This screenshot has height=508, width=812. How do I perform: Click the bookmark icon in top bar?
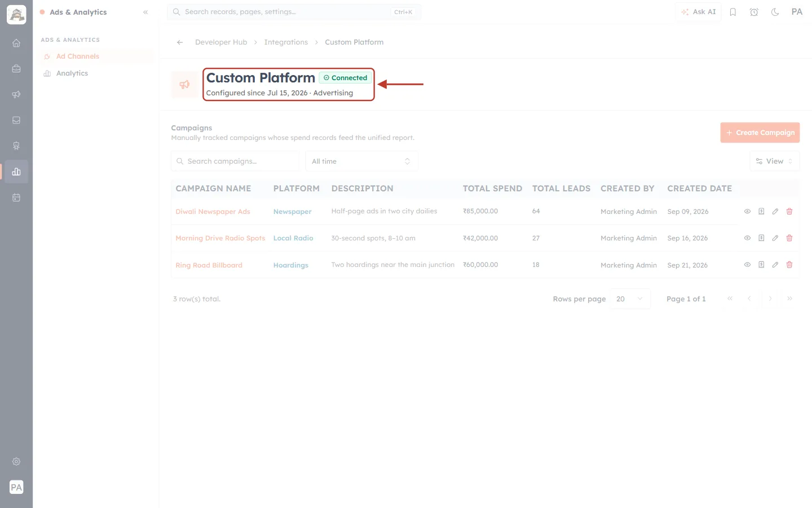733,12
